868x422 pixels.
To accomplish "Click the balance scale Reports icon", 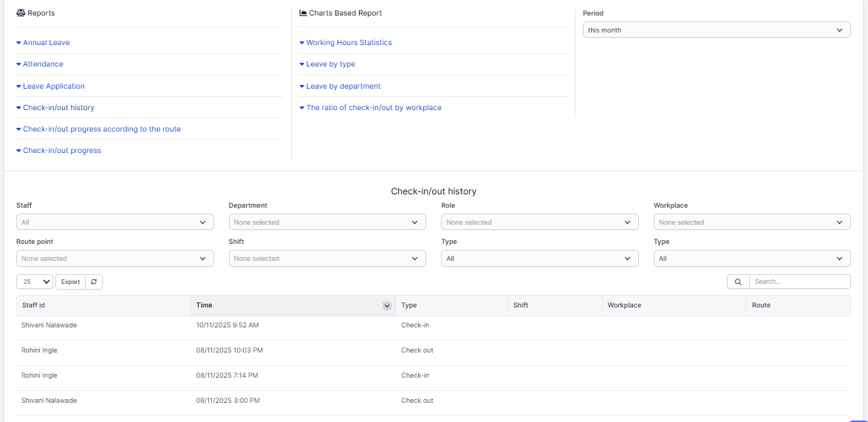I will (x=21, y=13).
